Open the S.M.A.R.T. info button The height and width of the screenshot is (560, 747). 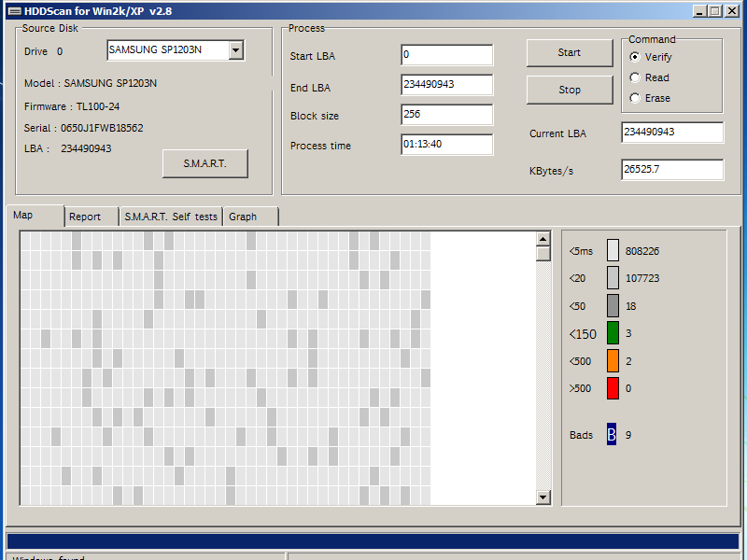tap(204, 163)
